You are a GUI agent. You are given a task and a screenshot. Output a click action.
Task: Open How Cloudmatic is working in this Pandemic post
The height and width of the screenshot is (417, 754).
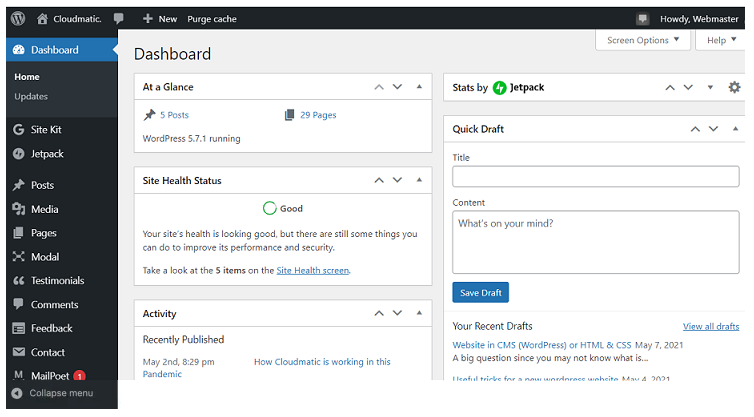point(322,362)
